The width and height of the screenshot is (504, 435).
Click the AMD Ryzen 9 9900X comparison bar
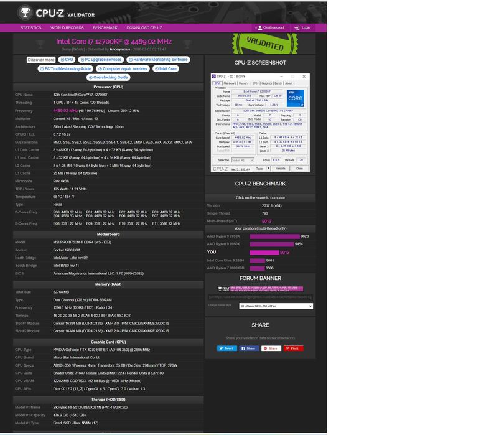[x=272, y=244]
